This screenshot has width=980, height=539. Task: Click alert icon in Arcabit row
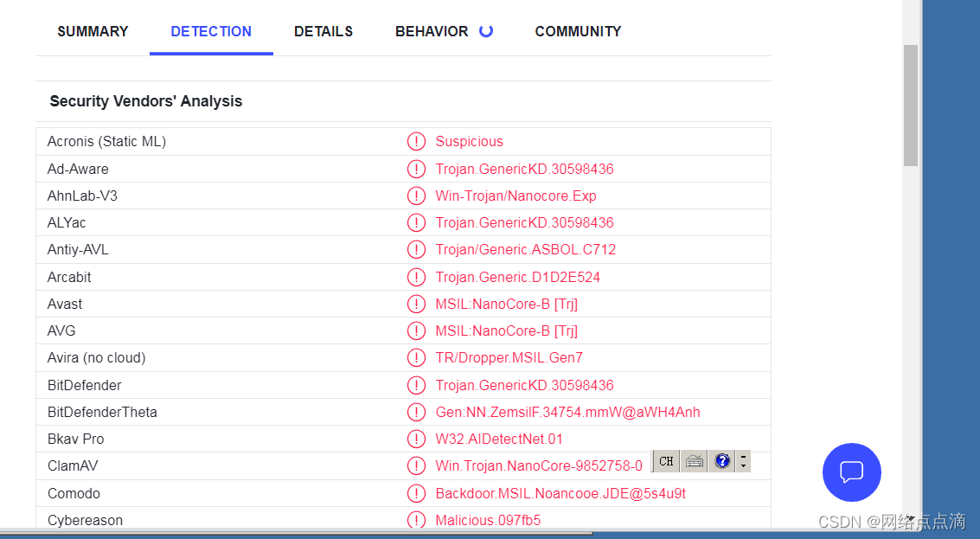pos(416,277)
